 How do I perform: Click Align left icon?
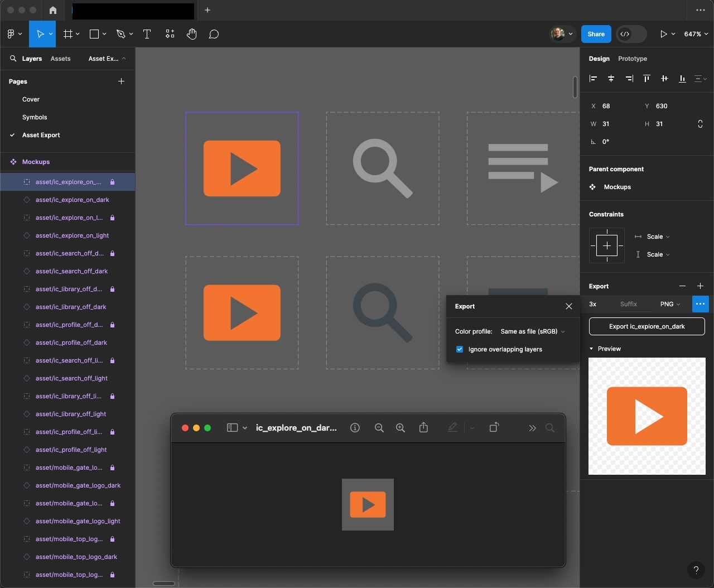tap(593, 79)
